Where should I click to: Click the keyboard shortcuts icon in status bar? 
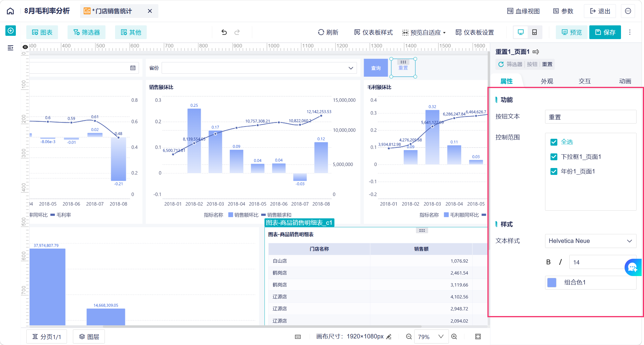(298, 337)
